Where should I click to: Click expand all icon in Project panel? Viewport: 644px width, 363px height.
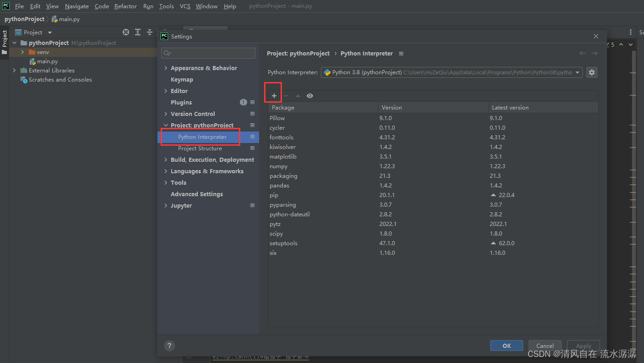coord(138,32)
